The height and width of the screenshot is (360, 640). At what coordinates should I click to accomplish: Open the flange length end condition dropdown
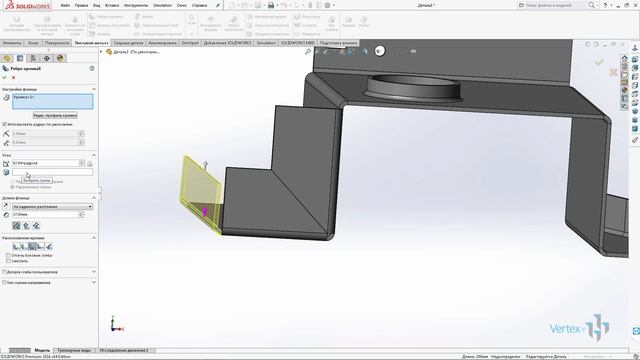pyautogui.click(x=53, y=207)
